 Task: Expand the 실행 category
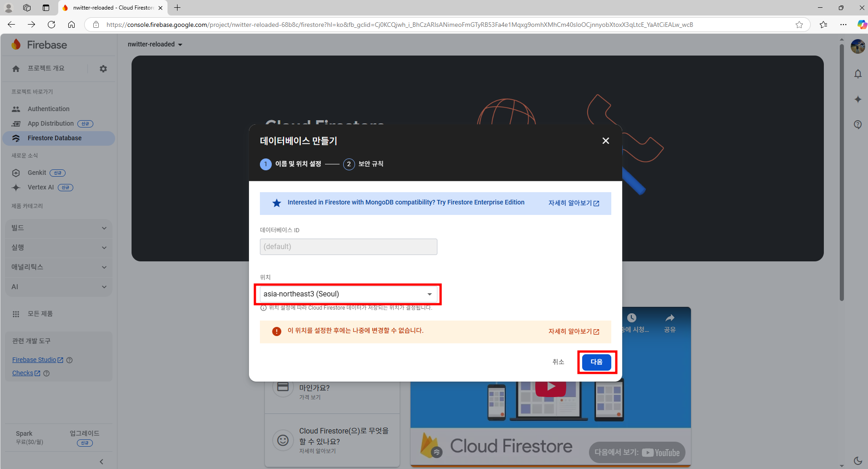click(x=59, y=248)
